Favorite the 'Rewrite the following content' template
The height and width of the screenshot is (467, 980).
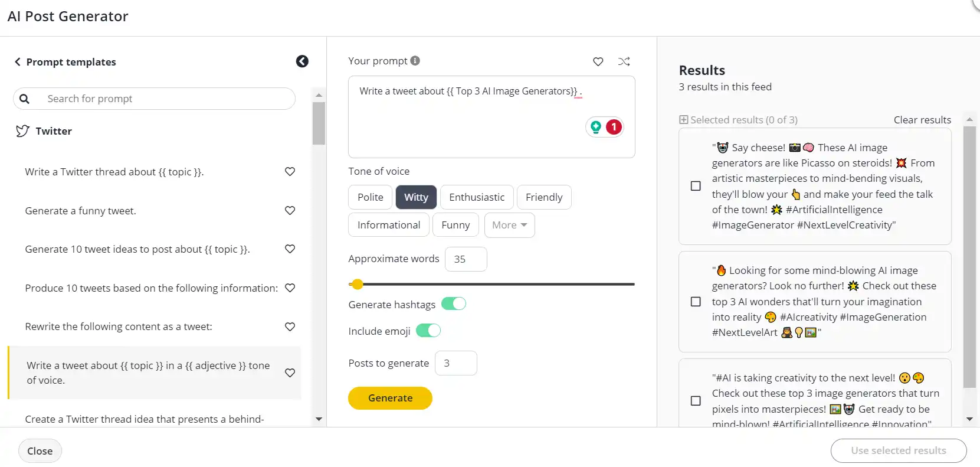coord(290,327)
